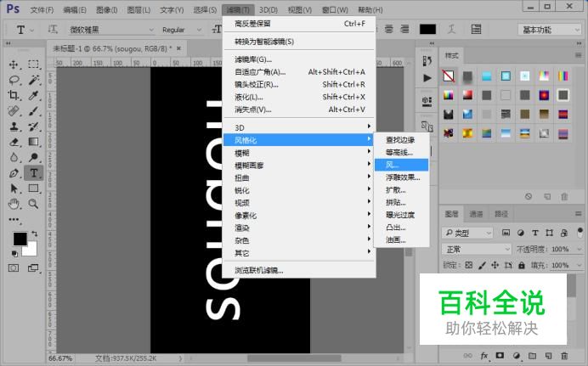The width and height of the screenshot is (588, 366).
Task: Select the Horizontal Type tool
Action: (x=34, y=173)
